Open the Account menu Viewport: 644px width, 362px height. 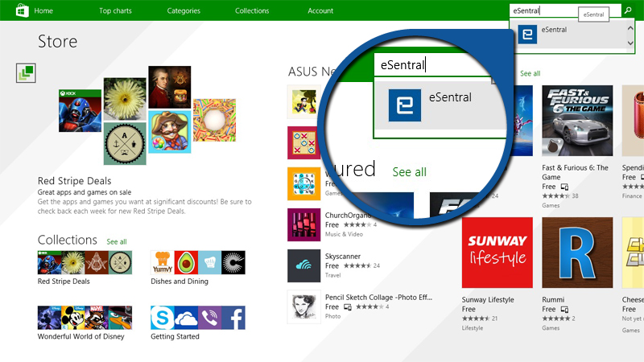(320, 10)
